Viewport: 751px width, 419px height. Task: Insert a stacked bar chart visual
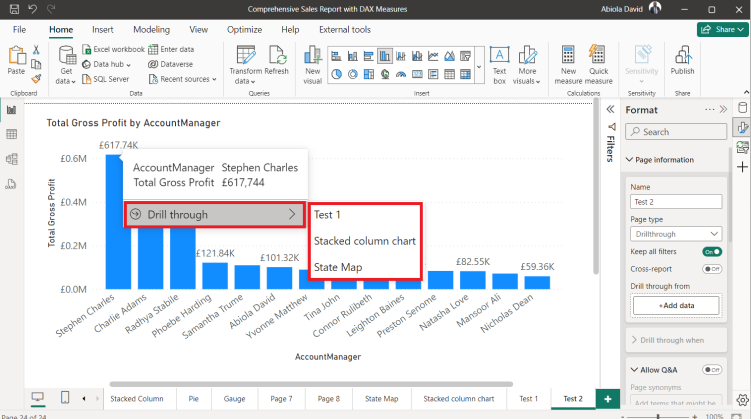336,56
